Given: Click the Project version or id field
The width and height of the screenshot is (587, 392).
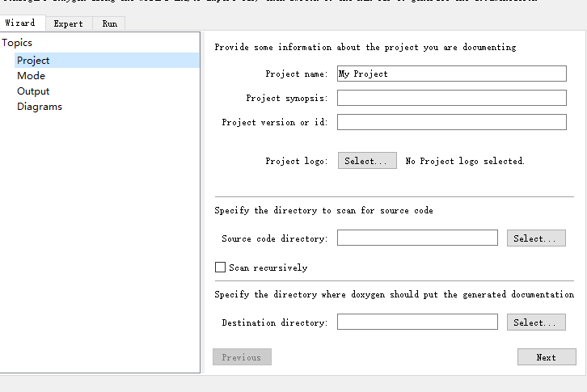Looking at the screenshot, I should pos(451,122).
